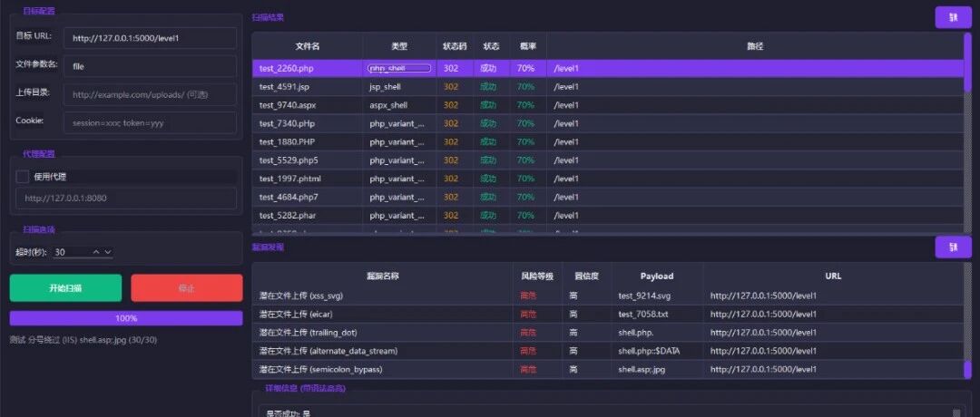
Task: Select the test_4591.jsp file name
Action: 284,87
